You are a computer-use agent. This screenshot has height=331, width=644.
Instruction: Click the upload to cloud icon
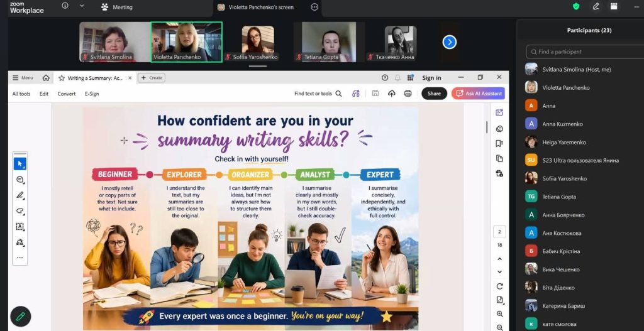(x=391, y=94)
